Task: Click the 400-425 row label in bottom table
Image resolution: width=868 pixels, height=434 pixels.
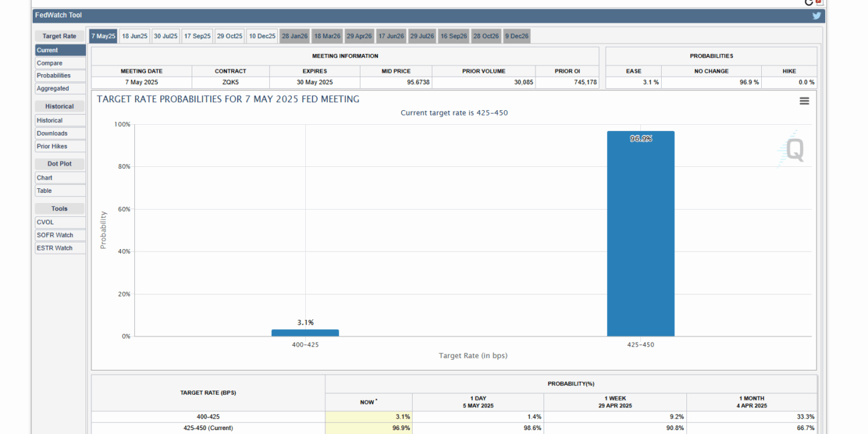Action: [208, 417]
